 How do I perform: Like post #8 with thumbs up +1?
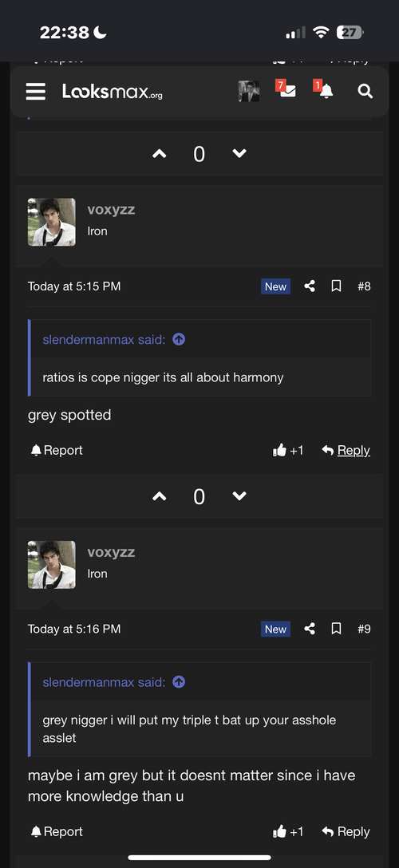point(288,451)
